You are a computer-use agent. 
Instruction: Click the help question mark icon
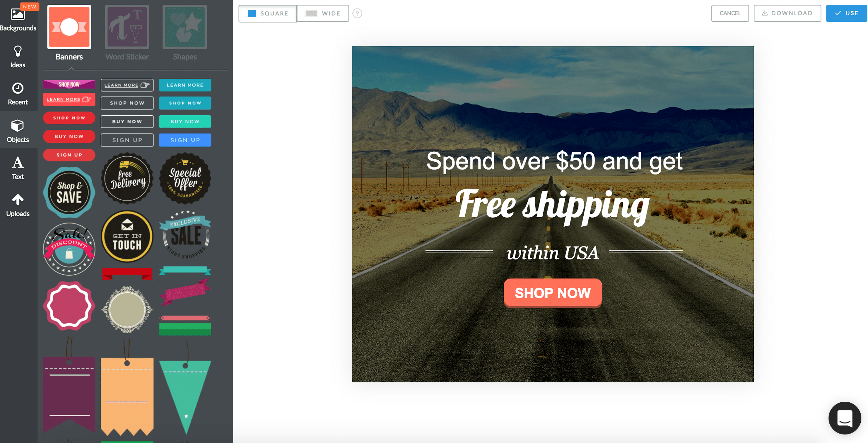click(357, 13)
